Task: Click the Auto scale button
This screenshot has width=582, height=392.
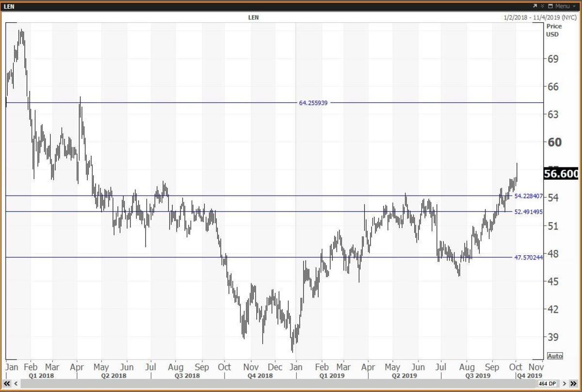Action: [555, 356]
